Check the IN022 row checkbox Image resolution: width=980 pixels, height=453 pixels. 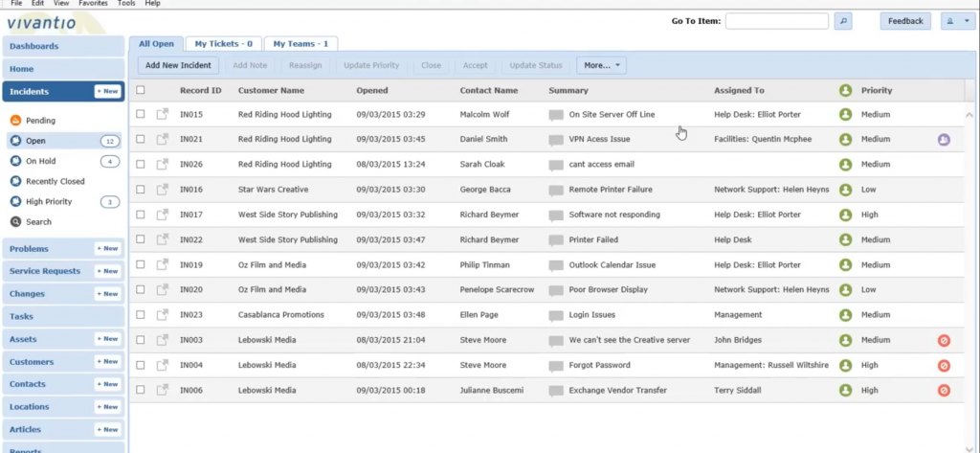coord(141,239)
